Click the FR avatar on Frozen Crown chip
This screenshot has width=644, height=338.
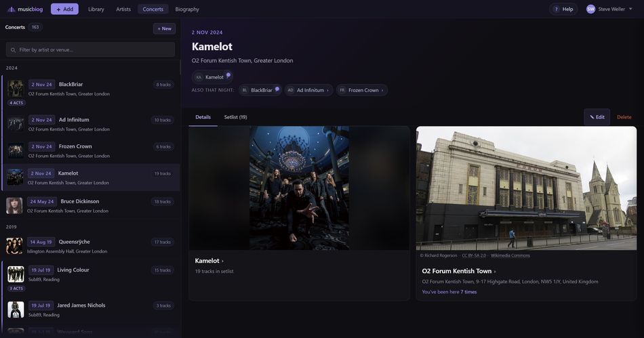[x=342, y=90]
